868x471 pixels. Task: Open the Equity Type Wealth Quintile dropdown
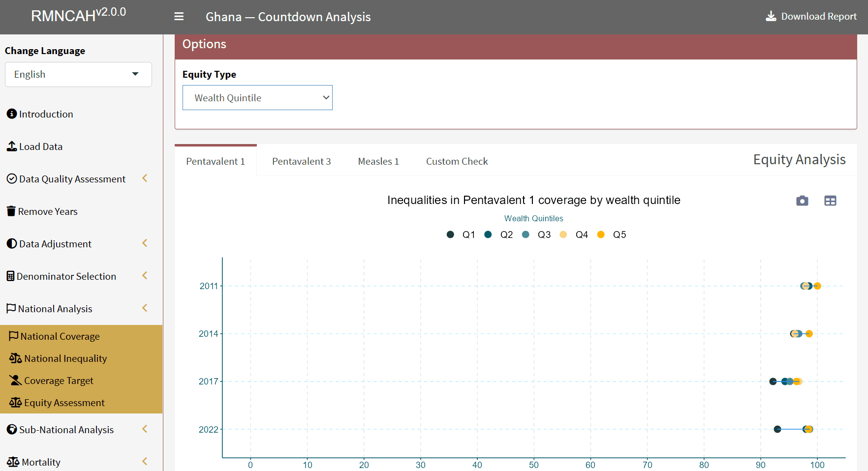[257, 97]
